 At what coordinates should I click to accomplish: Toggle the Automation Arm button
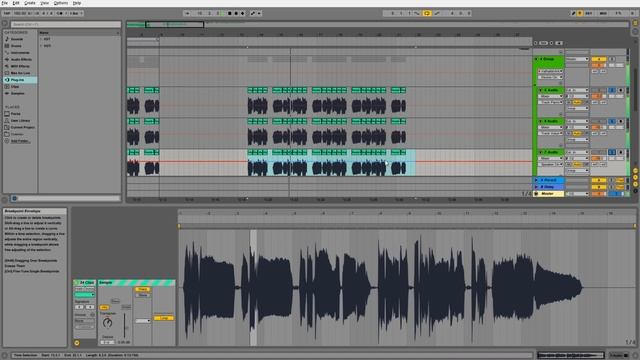click(x=253, y=13)
